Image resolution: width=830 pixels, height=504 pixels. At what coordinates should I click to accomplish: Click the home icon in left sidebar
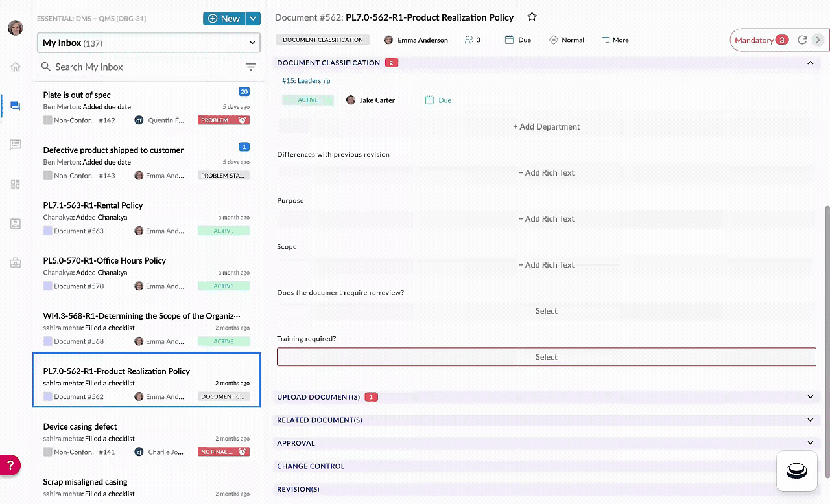coord(16,67)
